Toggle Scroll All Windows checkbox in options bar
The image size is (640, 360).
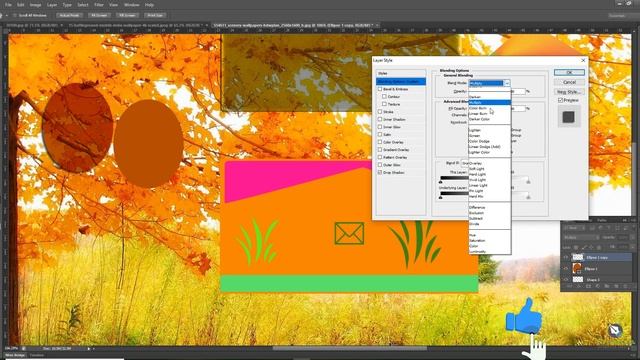point(15,15)
